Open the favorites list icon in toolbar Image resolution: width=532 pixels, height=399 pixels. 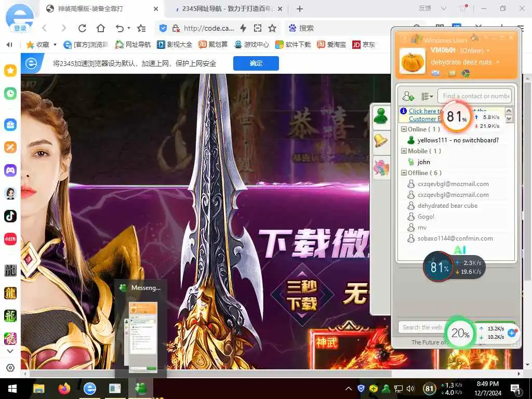click(141, 28)
